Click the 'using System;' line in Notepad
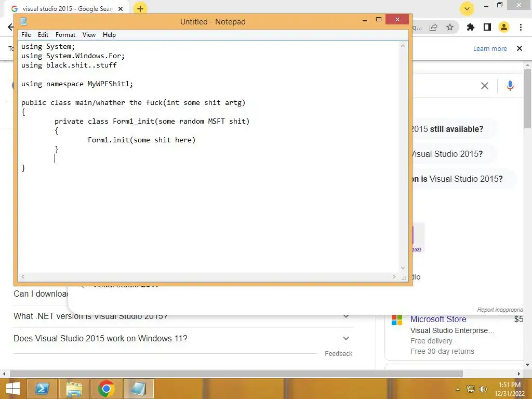Screen dimensions: 532x399 pos(48,46)
